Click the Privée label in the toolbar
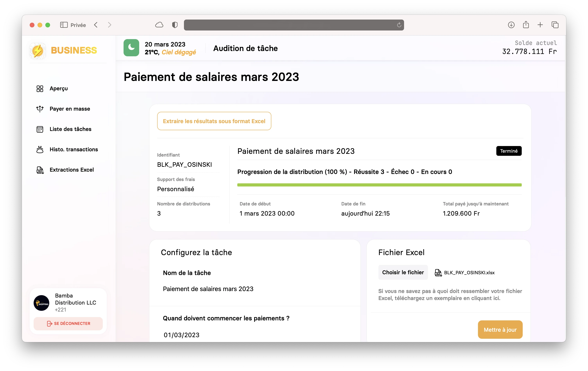Image resolution: width=588 pixels, height=371 pixels. point(78,25)
